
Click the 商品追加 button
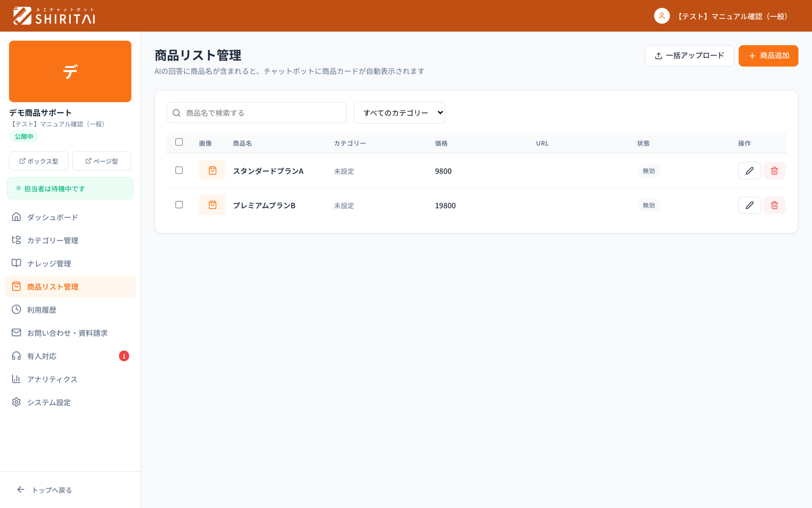coord(768,56)
